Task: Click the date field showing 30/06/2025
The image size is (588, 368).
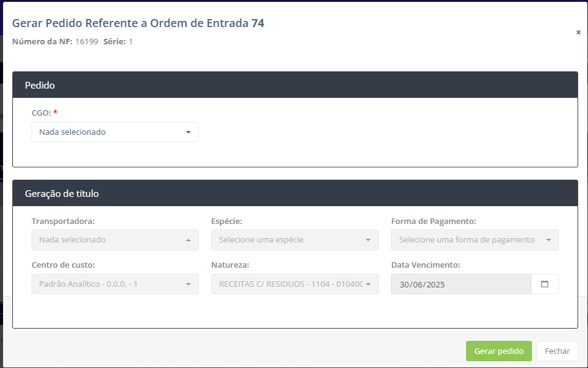Action: pyautogui.click(x=461, y=284)
